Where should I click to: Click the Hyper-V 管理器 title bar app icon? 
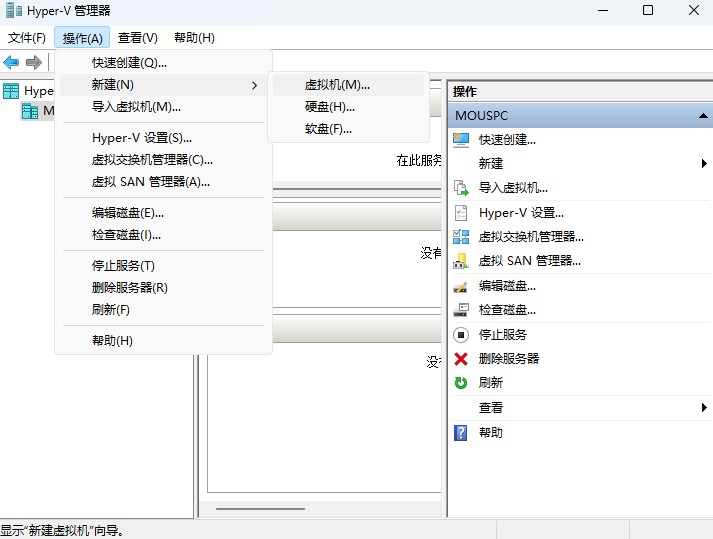14,10
